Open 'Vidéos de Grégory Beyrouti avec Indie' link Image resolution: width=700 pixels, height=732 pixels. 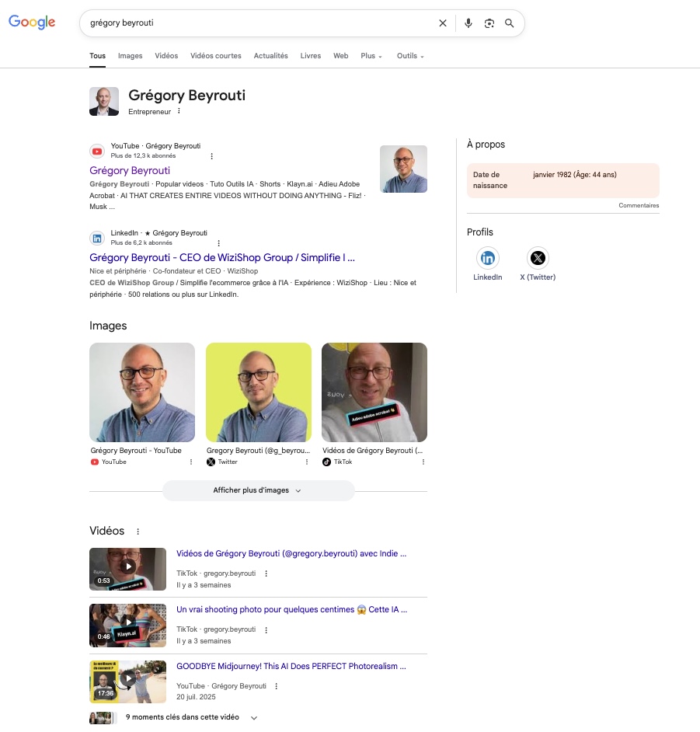(291, 554)
